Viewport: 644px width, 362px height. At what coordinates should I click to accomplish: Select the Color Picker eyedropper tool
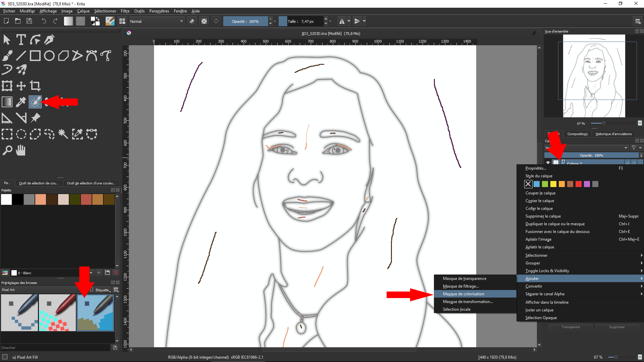click(21, 102)
